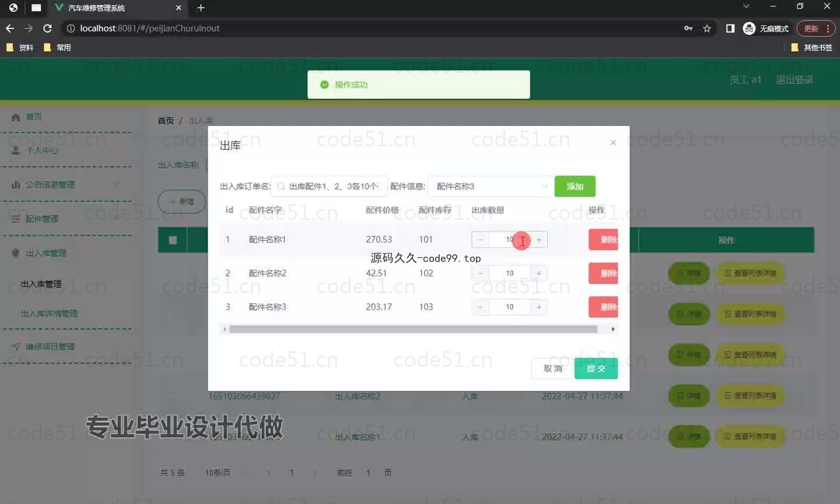Go to pagination page 1
840x504 pixels.
click(292, 473)
